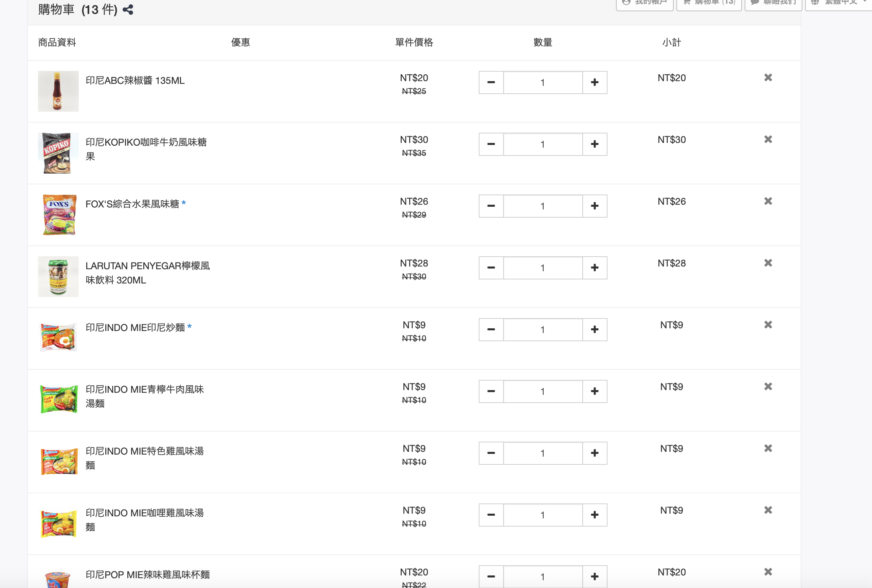Decrease quantity of 印尼INDO MIE印尼炒麵

491,330
